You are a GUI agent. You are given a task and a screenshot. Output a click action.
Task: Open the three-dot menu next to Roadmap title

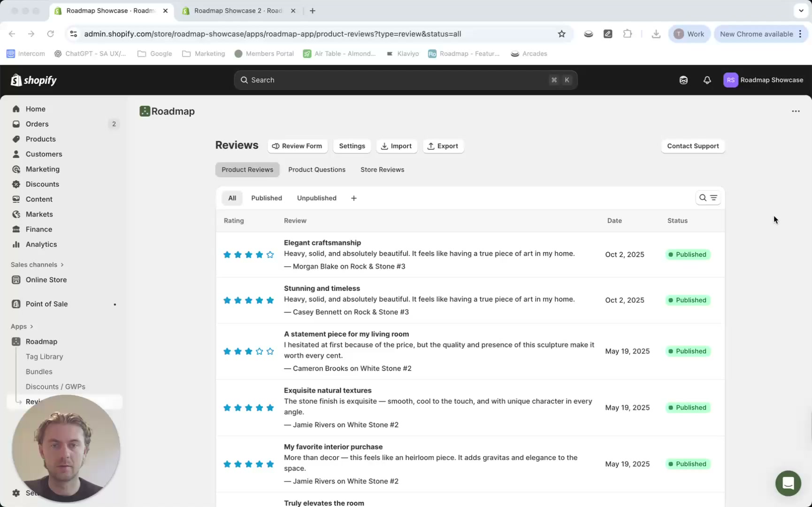pyautogui.click(x=796, y=111)
